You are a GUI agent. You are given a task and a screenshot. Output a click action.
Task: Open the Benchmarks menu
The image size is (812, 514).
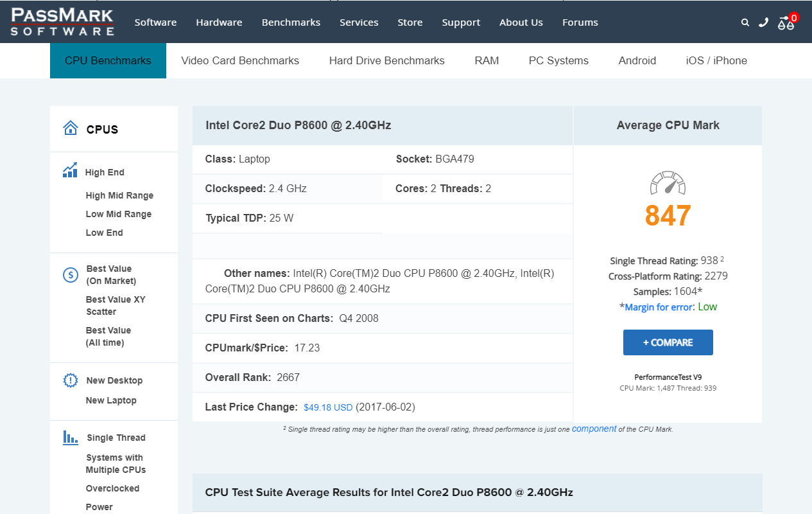[291, 22]
